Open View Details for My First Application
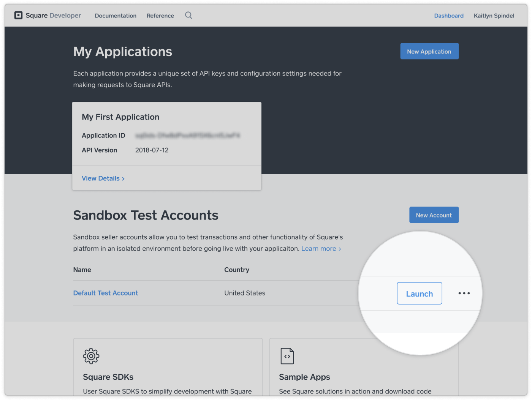This screenshot has height=401, width=532. point(103,178)
